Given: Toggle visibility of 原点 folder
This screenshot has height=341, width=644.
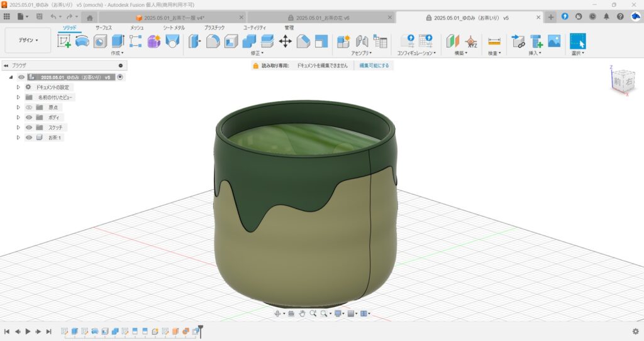Looking at the screenshot, I should point(29,107).
